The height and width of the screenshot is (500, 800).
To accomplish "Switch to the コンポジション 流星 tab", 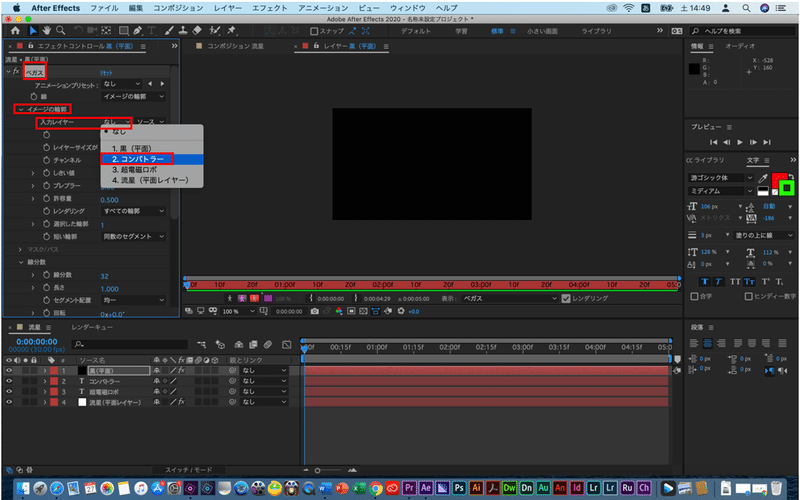I will click(236, 46).
